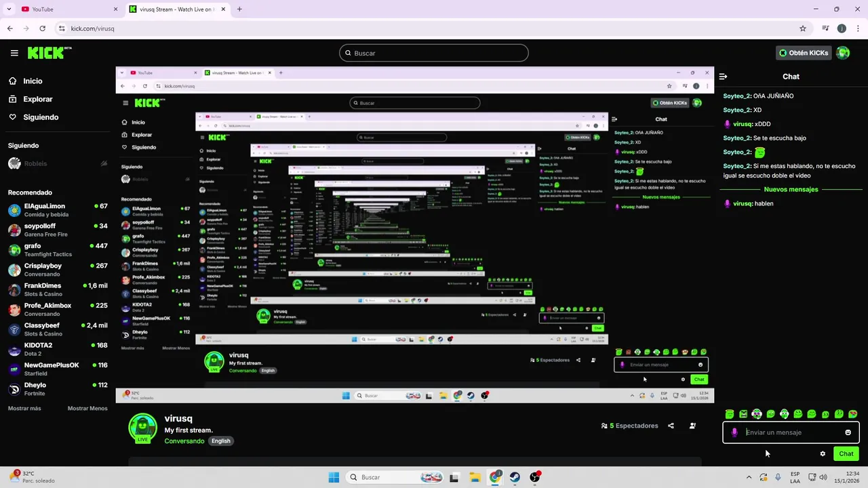Bookmark this page with the star icon
This screenshot has height=488, width=868.
[803, 28]
